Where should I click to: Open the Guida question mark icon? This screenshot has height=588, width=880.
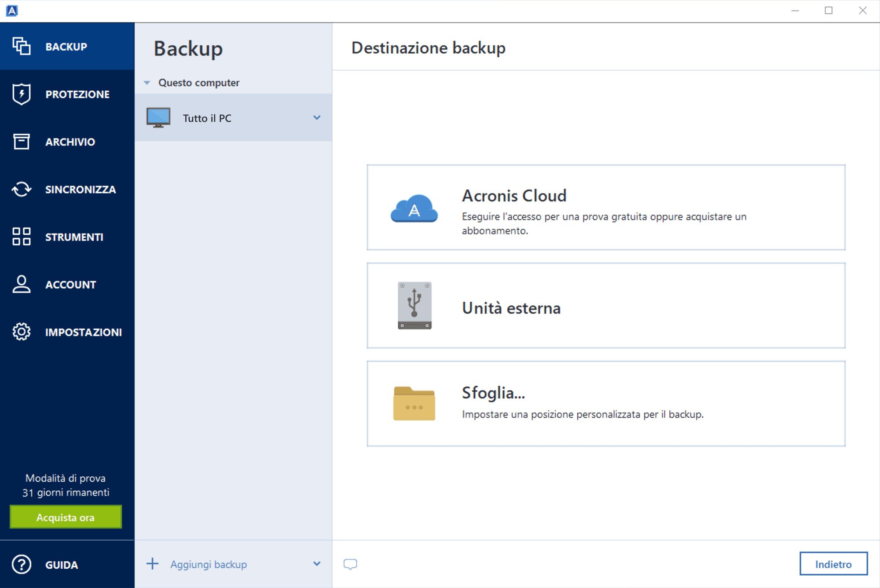[21, 565]
